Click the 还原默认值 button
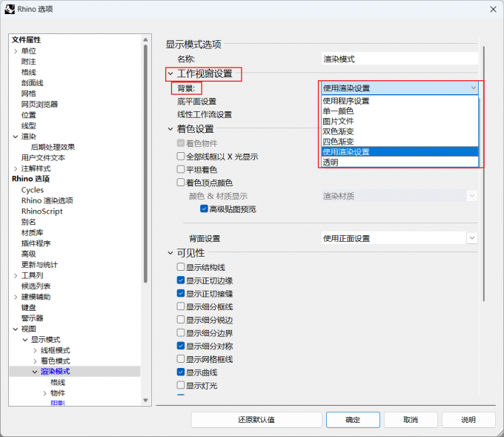This screenshot has width=504, height=437. pos(256,420)
